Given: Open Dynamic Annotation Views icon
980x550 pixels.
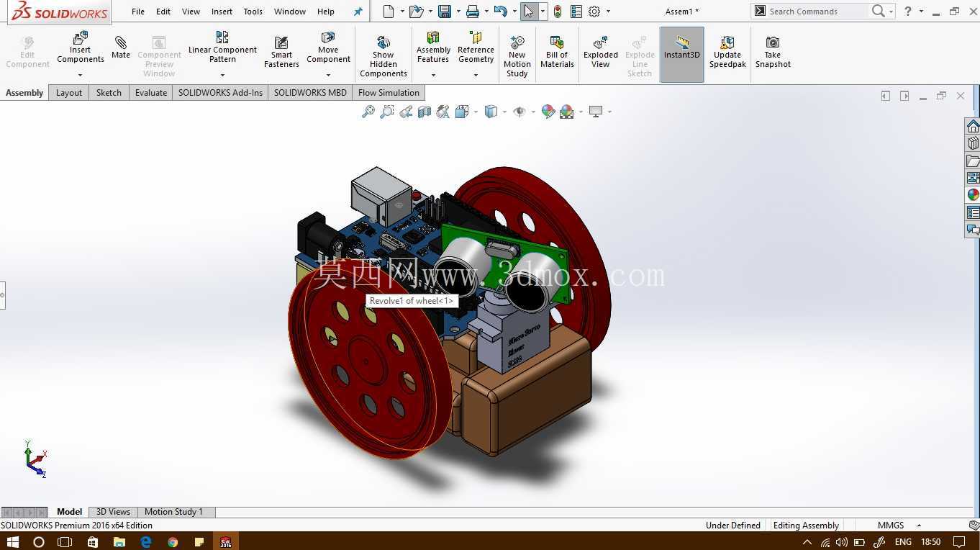Looking at the screenshot, I should point(443,112).
